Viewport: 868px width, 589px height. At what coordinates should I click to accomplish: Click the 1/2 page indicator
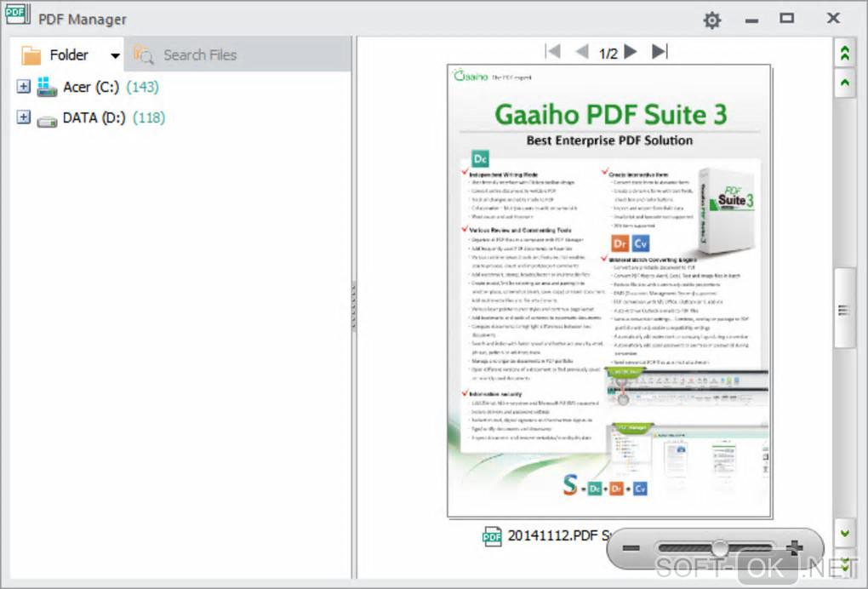pos(608,53)
